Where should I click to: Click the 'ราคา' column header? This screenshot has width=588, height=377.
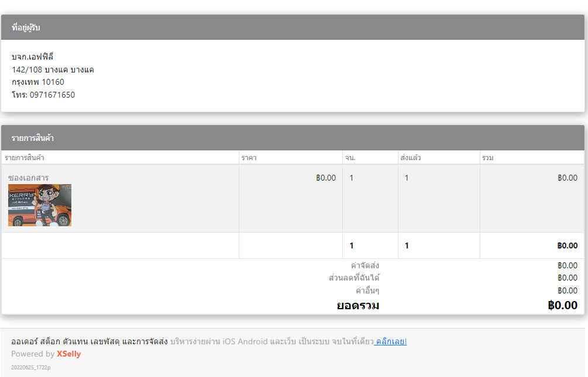249,158
